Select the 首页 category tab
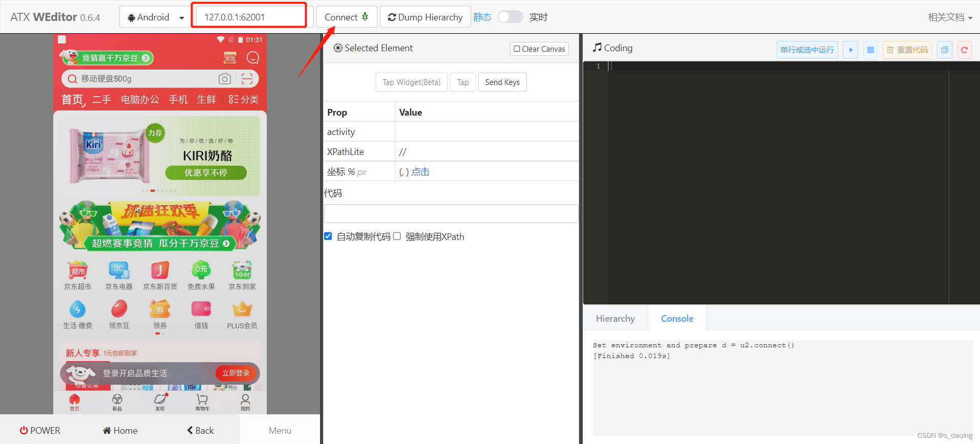Screen dimensions: 980x444 point(73,99)
